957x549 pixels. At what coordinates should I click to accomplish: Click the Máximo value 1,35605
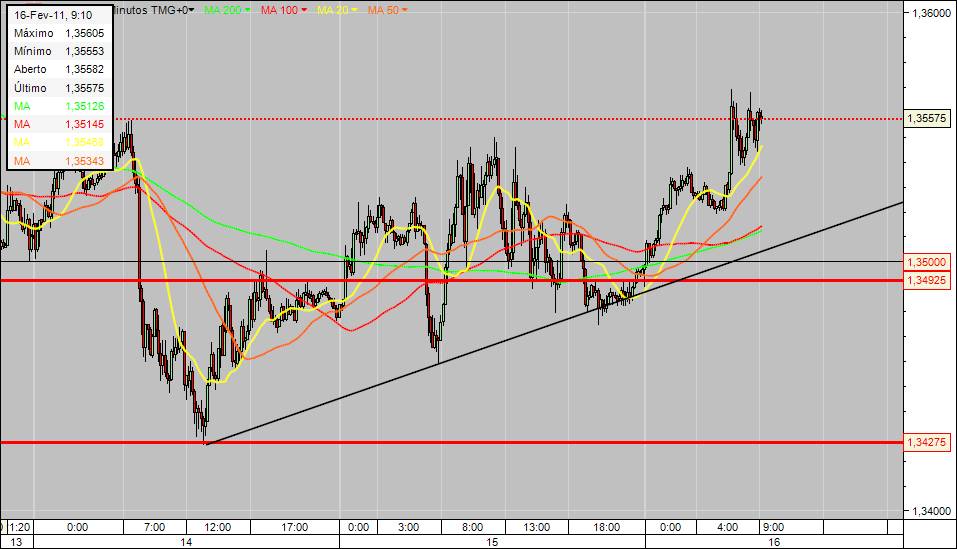coord(84,33)
